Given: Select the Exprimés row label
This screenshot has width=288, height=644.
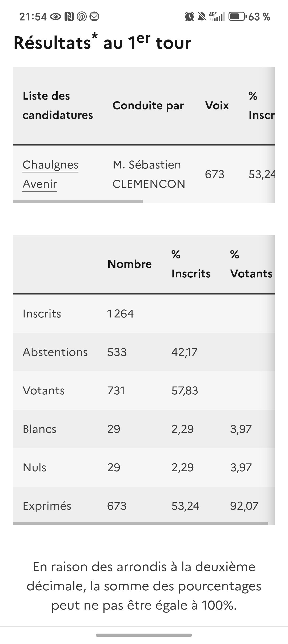Looking at the screenshot, I should (x=47, y=506).
